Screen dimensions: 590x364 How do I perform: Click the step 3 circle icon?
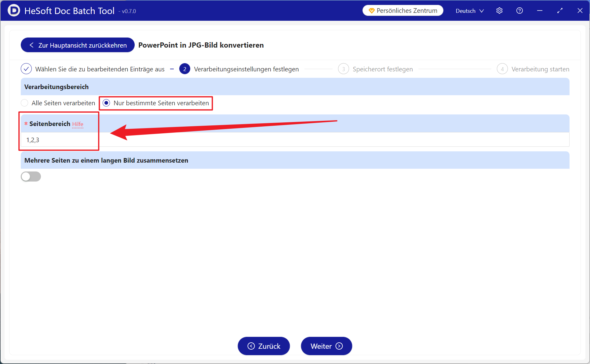[343, 69]
